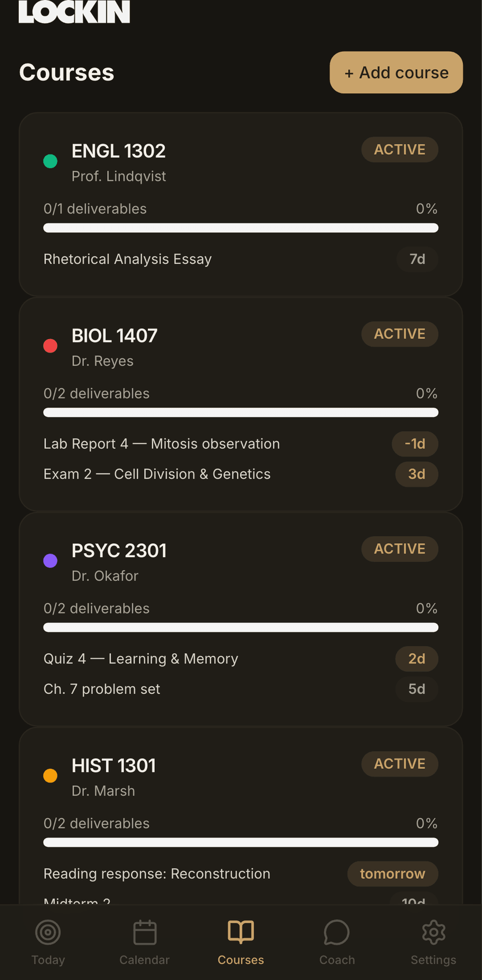The image size is (482, 980).
Task: Click the Add course button
Action: tap(396, 73)
